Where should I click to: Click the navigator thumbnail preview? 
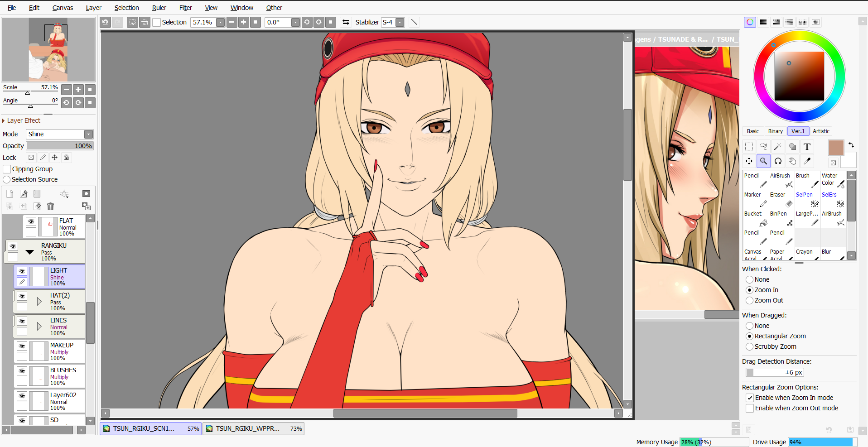48,49
